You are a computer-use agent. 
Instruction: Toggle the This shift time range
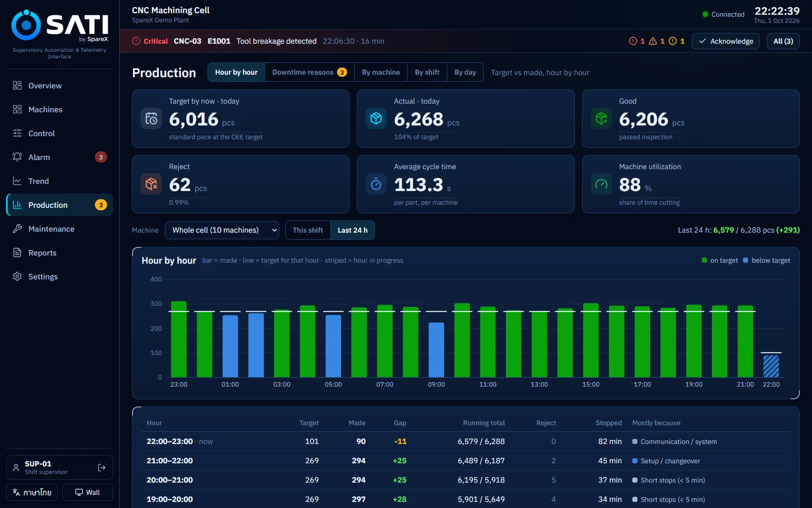[x=308, y=230]
